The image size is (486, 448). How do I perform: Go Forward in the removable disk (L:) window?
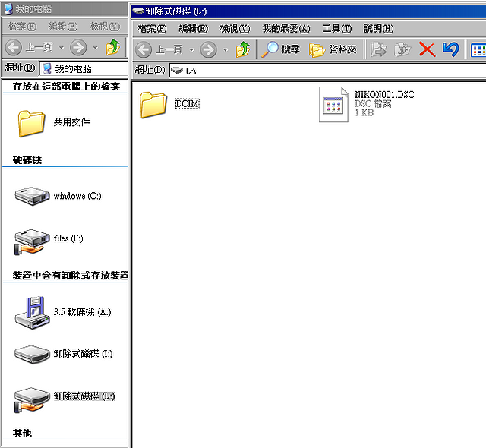pos(208,49)
